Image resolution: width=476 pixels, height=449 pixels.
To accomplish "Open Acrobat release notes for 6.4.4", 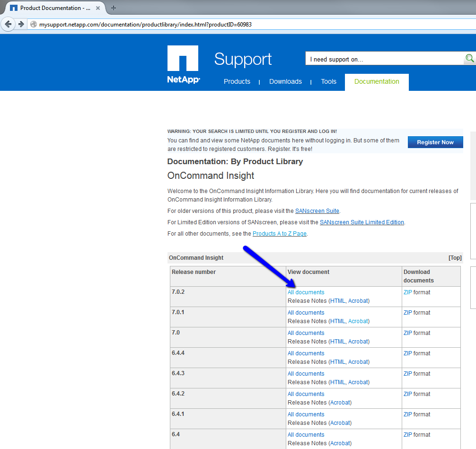I will point(358,361).
